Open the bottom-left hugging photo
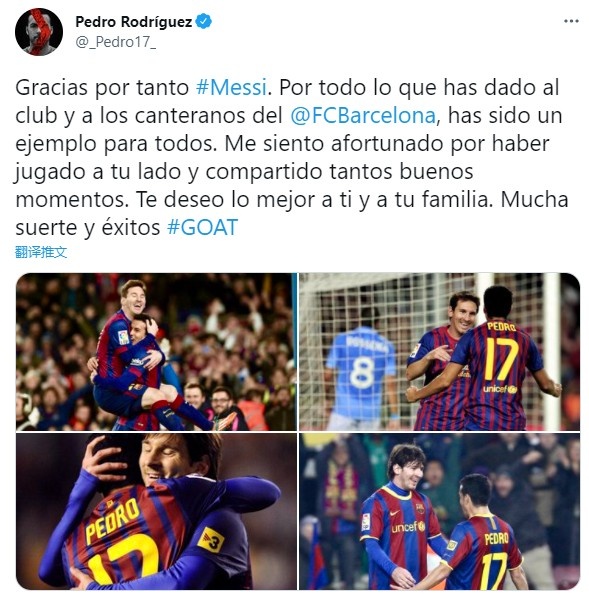 (x=156, y=512)
